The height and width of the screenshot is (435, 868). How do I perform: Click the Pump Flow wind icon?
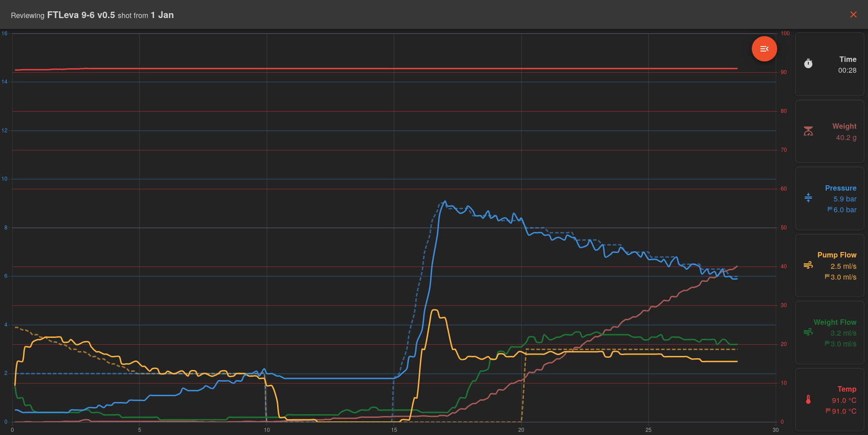808,265
